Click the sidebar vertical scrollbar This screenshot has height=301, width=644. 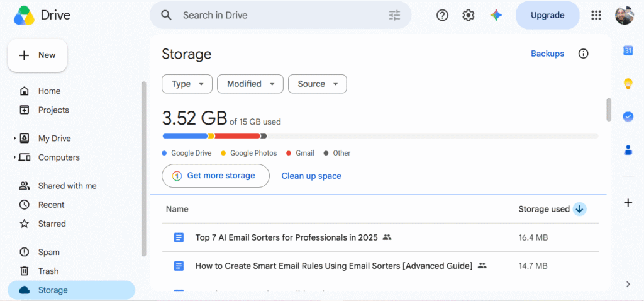[x=143, y=169]
